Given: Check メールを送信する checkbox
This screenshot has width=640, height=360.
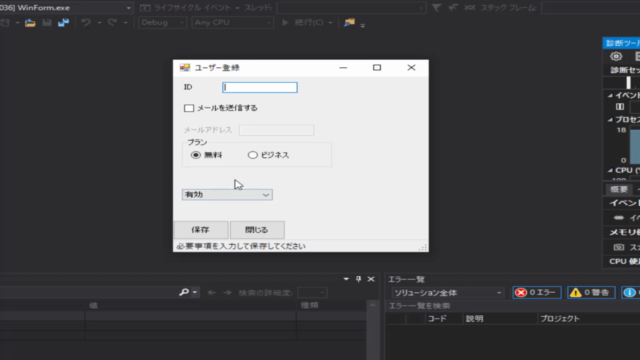Looking at the screenshot, I should click(189, 108).
